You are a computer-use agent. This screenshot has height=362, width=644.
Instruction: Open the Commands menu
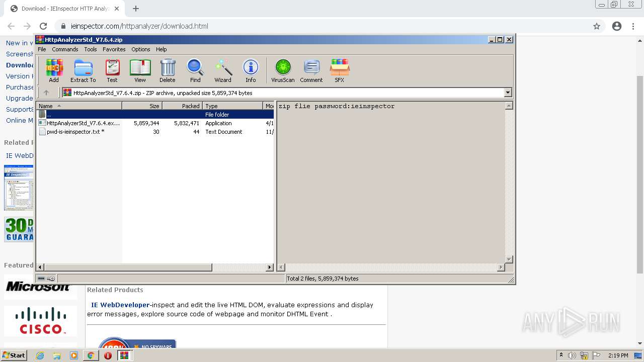pos(65,49)
